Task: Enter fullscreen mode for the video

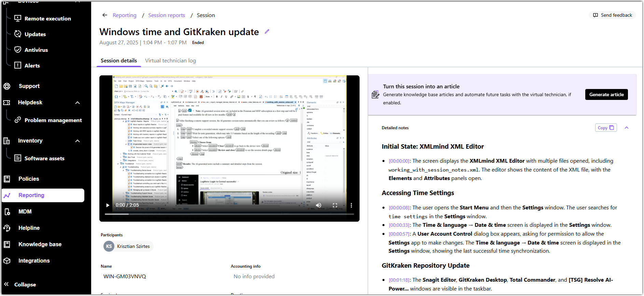Action: tap(335, 205)
